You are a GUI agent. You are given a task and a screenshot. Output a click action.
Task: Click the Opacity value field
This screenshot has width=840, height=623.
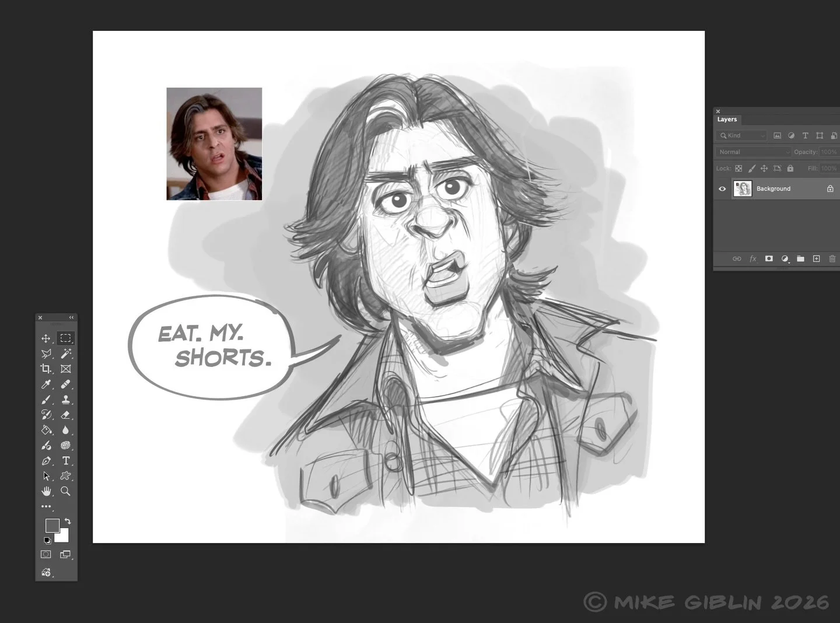(x=828, y=152)
